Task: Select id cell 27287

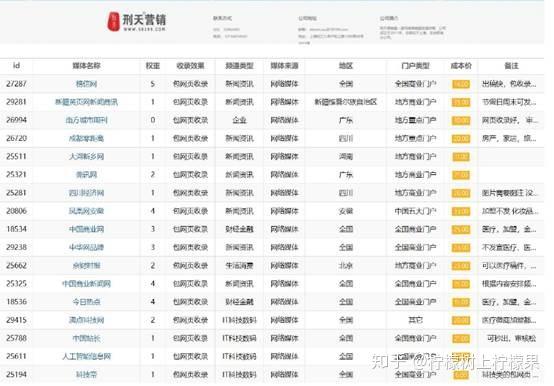Action: pos(16,84)
